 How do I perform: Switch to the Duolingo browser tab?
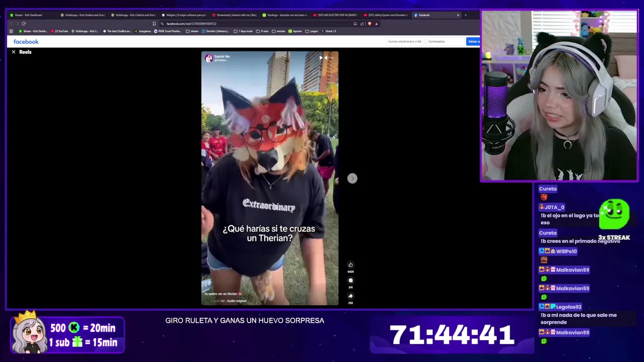(285, 15)
